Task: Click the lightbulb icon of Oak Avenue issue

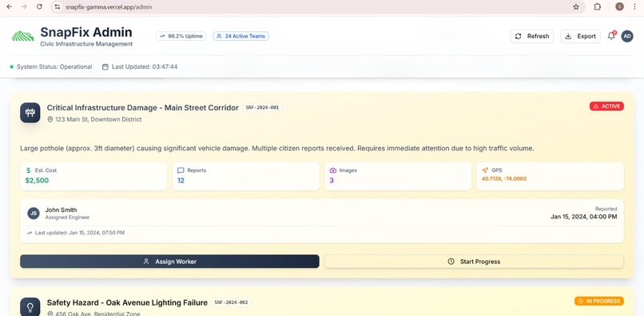Action: 30,307
